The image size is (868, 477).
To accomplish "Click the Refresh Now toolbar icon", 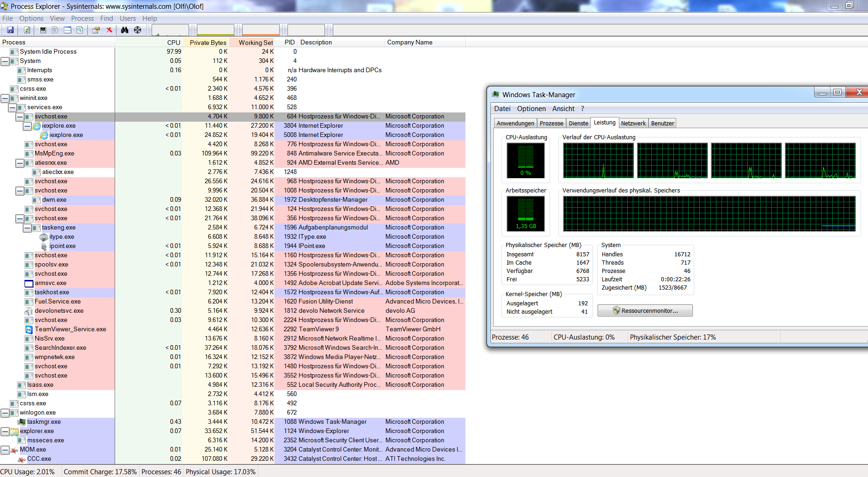I will coord(27,30).
